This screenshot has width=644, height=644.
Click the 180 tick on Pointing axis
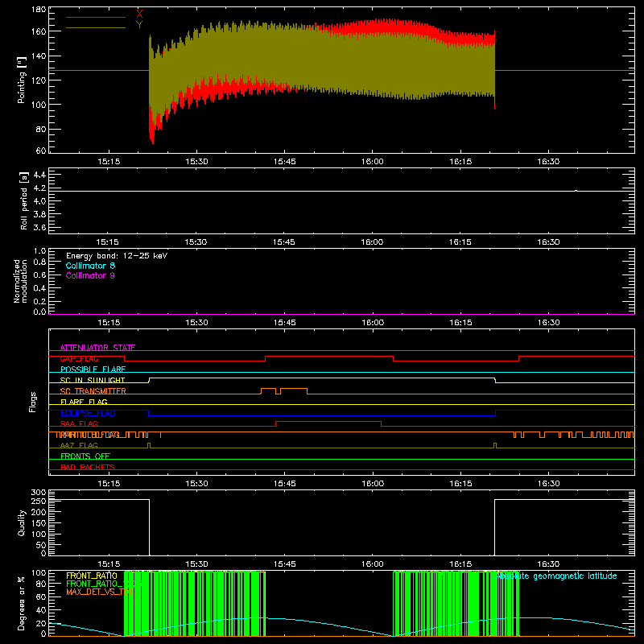(38, 10)
